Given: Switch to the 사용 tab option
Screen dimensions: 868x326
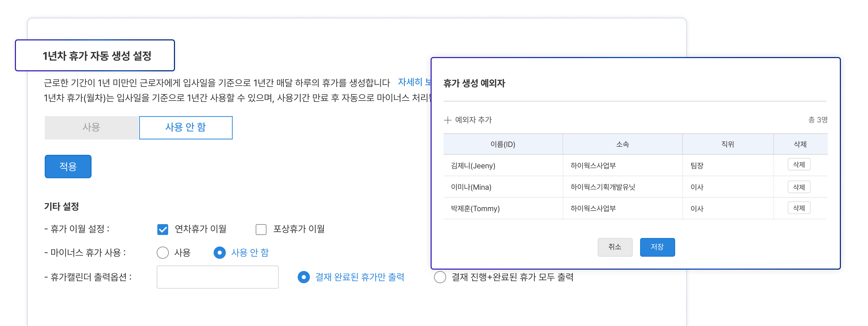Looking at the screenshot, I should point(92,127).
